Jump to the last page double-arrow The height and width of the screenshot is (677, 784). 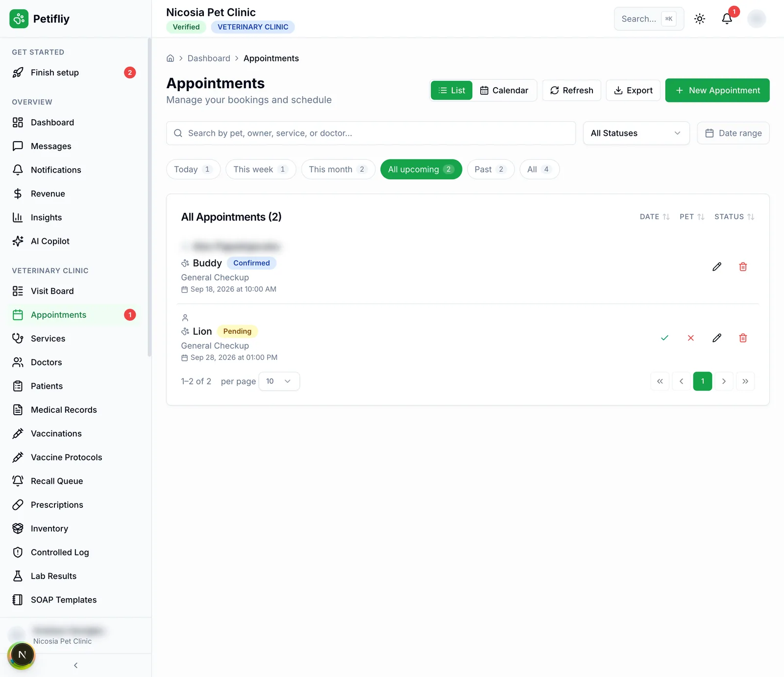tap(745, 381)
